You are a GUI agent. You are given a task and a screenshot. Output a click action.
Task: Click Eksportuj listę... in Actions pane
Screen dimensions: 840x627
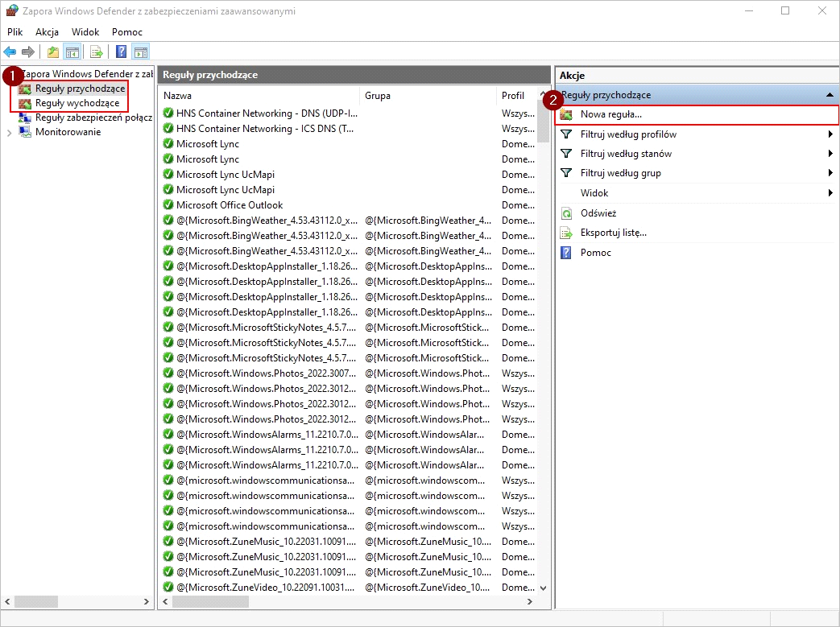coord(697,233)
